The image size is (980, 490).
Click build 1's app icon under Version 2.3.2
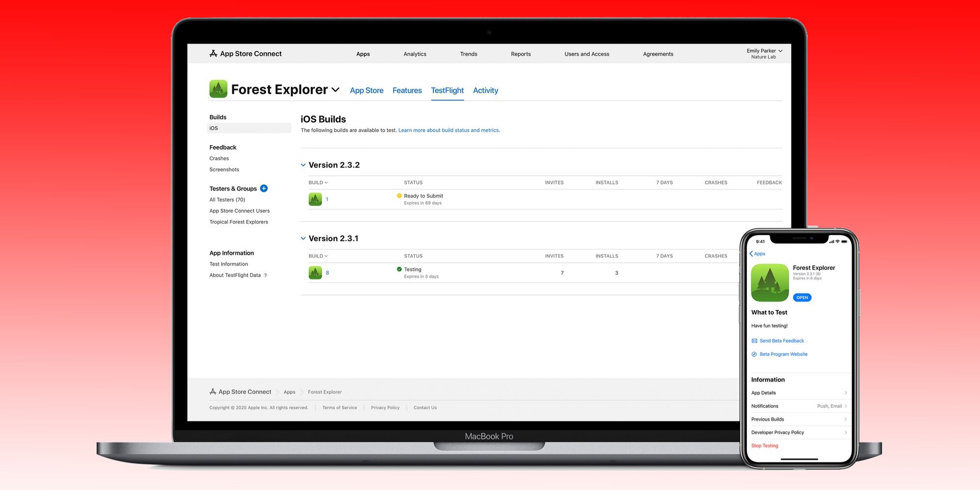pos(315,199)
